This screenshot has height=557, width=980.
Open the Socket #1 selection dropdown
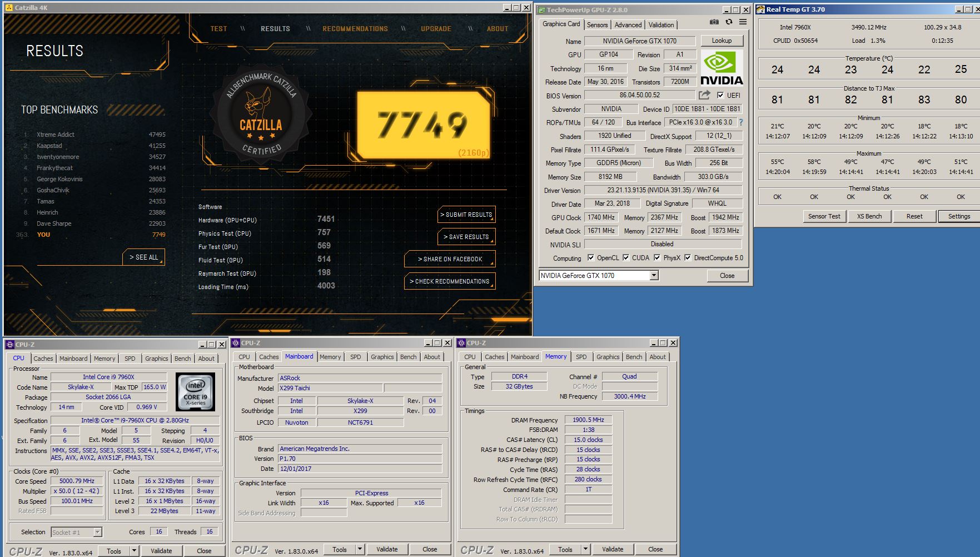pos(97,532)
